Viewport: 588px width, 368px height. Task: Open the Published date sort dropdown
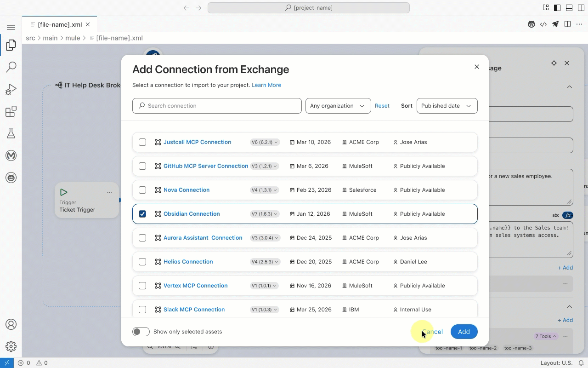coord(447,106)
